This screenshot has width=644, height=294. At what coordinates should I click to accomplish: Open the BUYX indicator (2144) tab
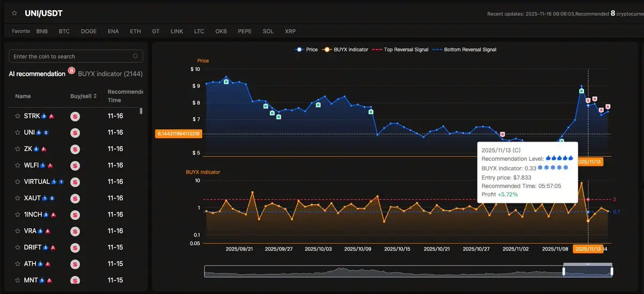click(111, 74)
